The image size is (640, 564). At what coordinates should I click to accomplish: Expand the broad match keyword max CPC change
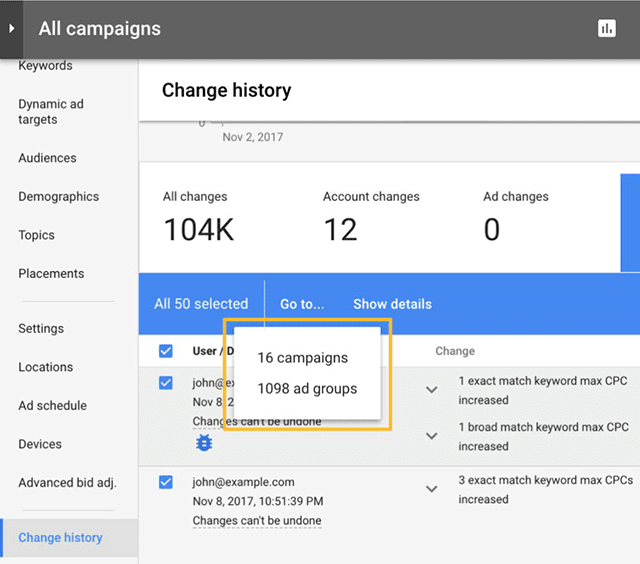coord(432,436)
